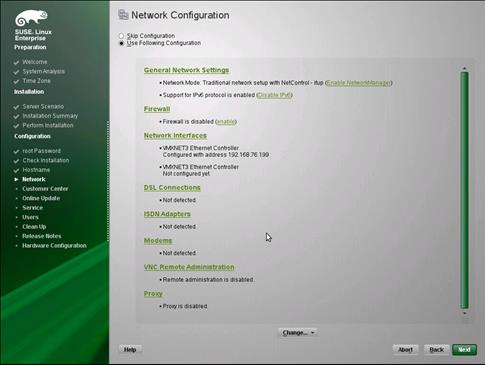Click the checkmark beside Time Zone
The width and height of the screenshot is (485, 365).
point(16,81)
